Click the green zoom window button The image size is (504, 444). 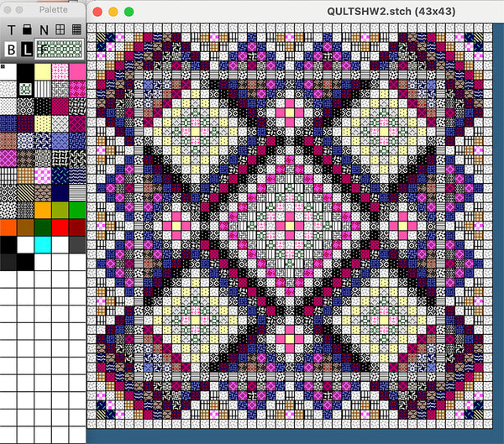tap(129, 12)
